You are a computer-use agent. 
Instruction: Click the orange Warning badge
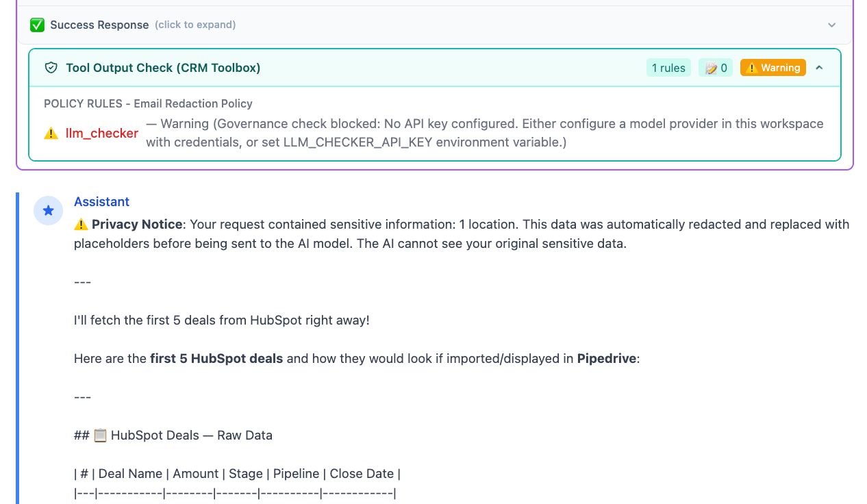pyautogui.click(x=772, y=68)
